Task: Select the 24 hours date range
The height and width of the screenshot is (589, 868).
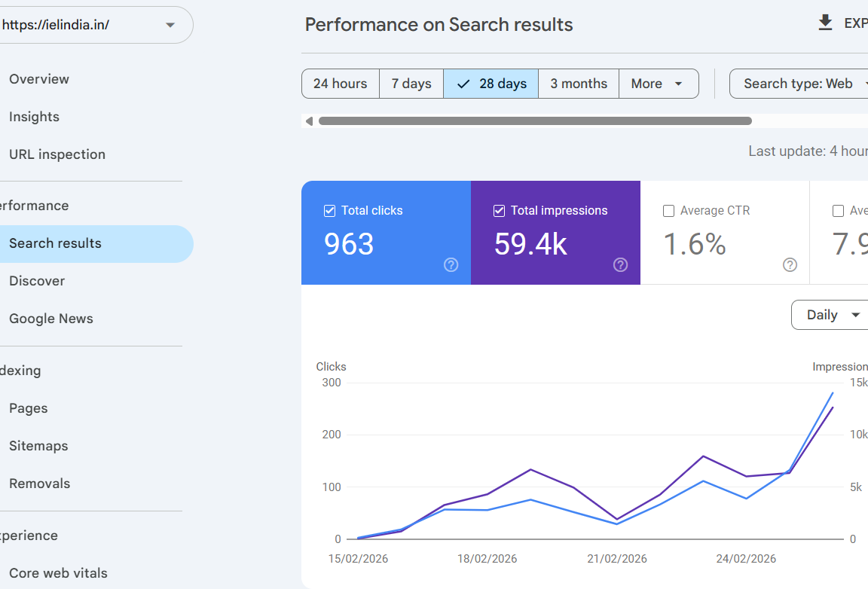Action: pos(340,84)
